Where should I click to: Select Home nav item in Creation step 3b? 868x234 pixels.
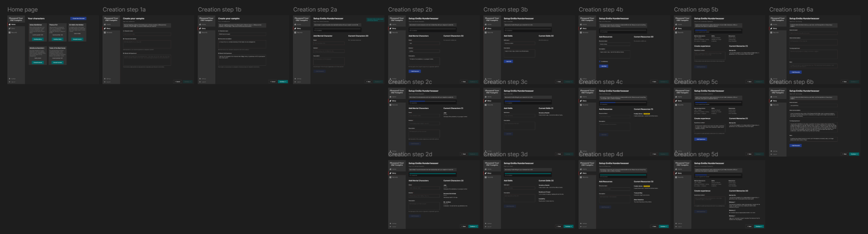click(x=492, y=24)
